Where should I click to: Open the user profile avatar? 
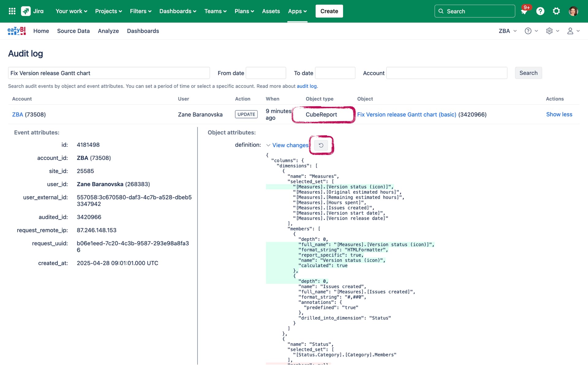pos(573,11)
